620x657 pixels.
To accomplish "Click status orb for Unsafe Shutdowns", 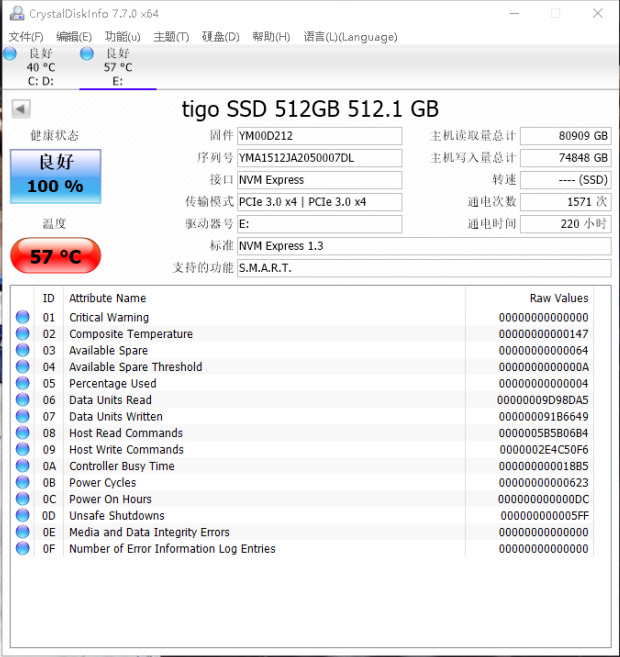I will 23,515.
